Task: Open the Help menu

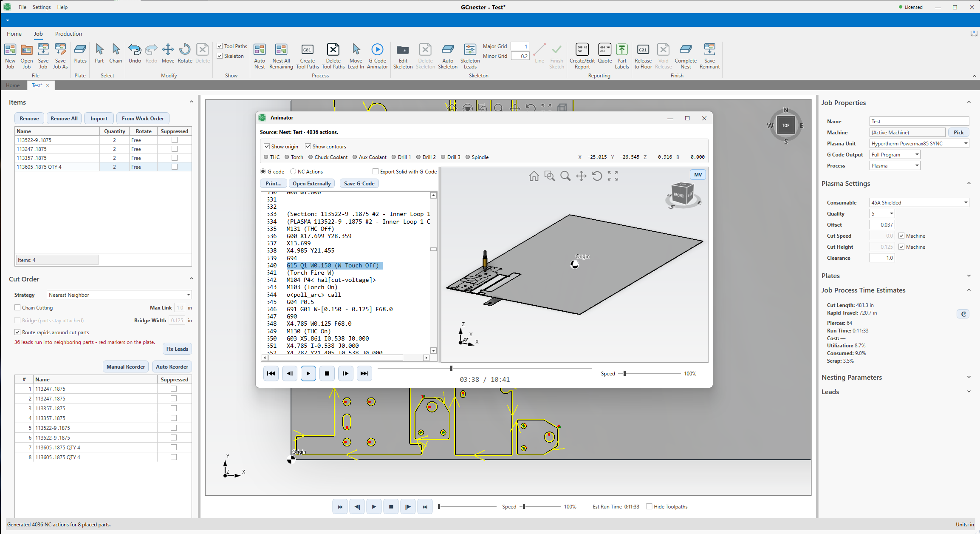Action: (x=62, y=7)
